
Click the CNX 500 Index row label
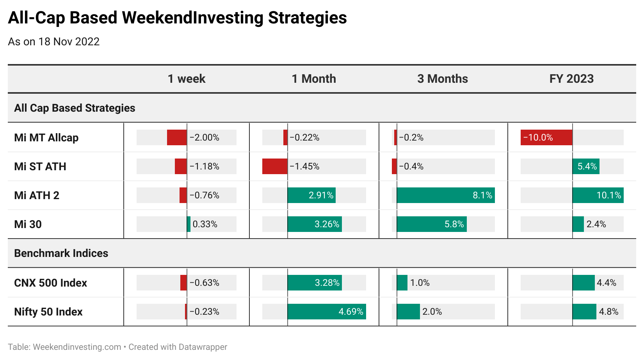(x=50, y=283)
